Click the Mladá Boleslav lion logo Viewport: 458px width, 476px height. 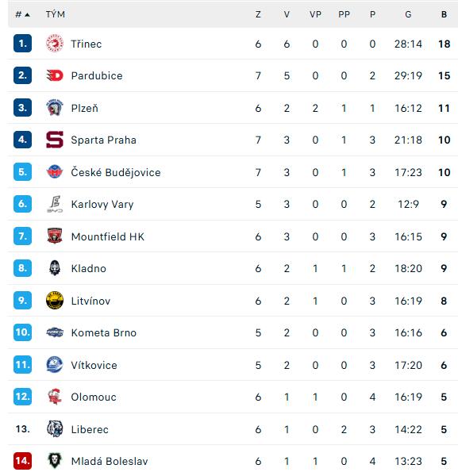coord(55,460)
